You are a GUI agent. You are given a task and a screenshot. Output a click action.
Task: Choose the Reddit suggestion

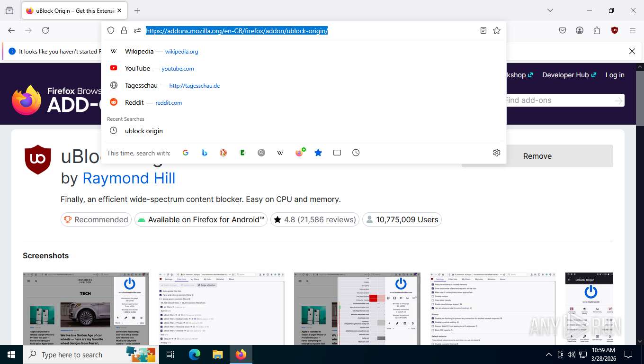(x=304, y=102)
